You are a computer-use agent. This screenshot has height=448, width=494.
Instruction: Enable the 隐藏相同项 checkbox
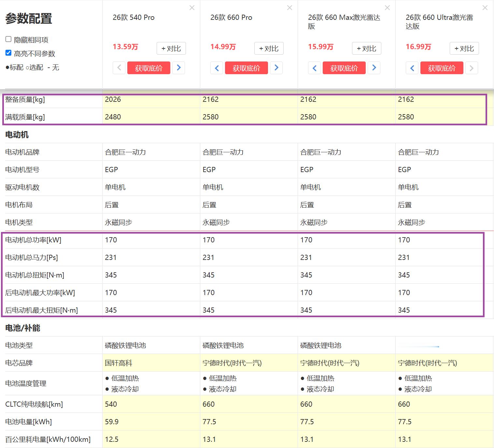click(x=8, y=39)
